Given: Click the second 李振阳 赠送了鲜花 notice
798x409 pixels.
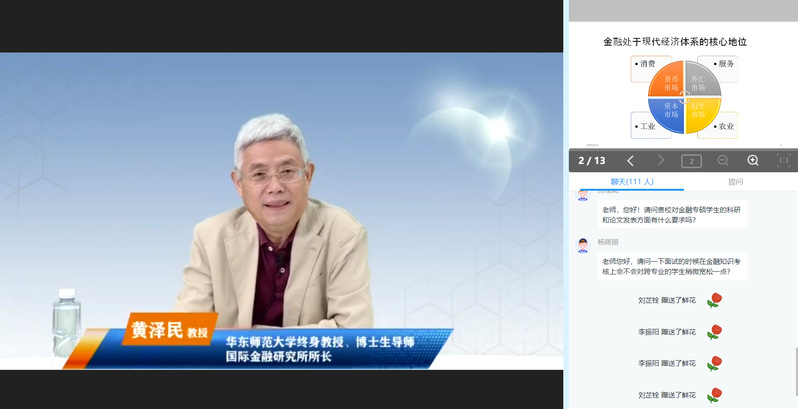Looking at the screenshot, I should point(667,364).
